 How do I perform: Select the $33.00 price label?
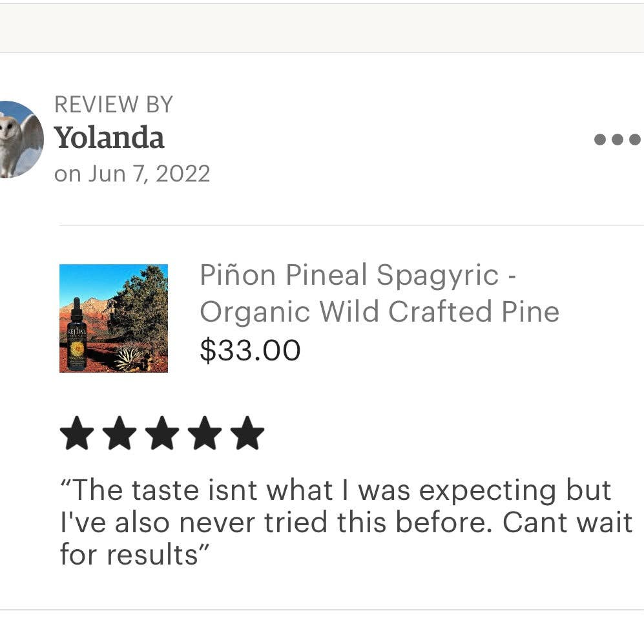(x=251, y=350)
